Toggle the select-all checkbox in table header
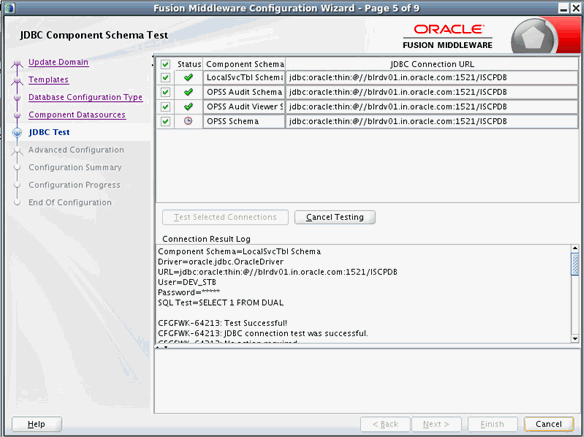 point(165,64)
